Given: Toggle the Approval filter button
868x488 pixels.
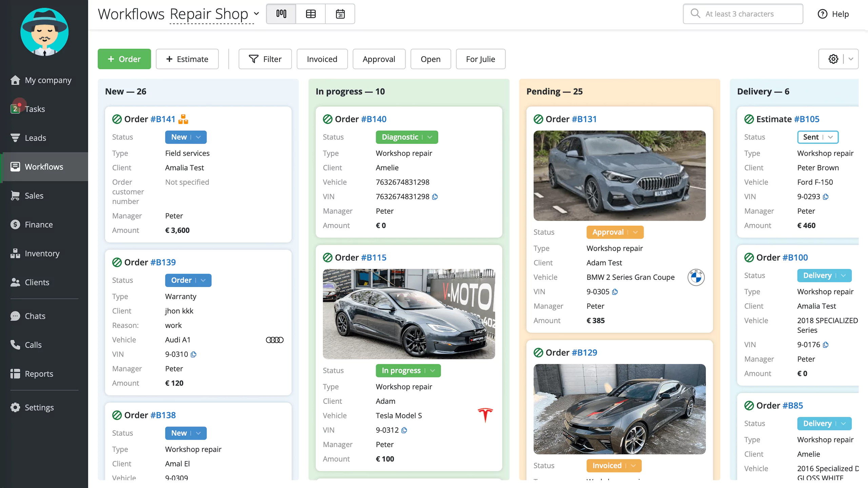Looking at the screenshot, I should [x=378, y=58].
